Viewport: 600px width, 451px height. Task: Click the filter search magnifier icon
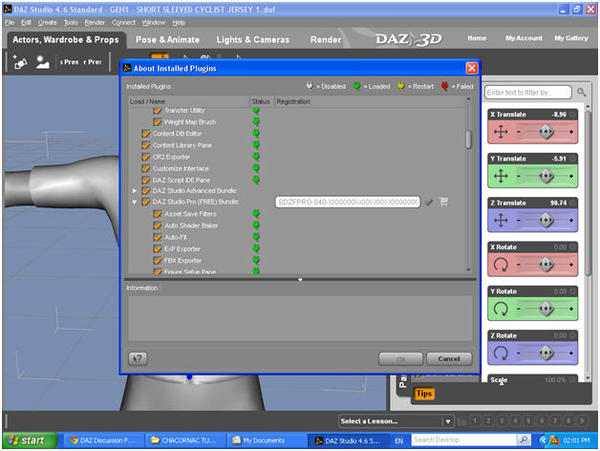point(581,92)
